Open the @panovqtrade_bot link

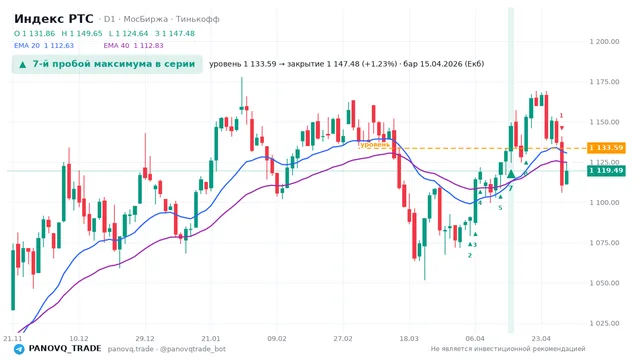tap(193, 349)
